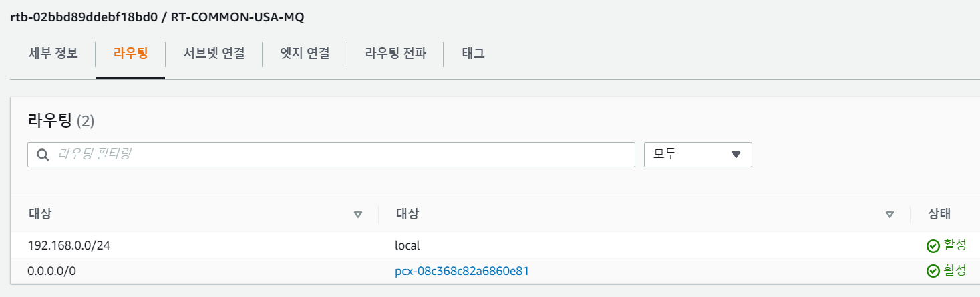Screen dimensions: 980x297
Task: Sort by the second 대상 column arrow
Action: pos(889,215)
